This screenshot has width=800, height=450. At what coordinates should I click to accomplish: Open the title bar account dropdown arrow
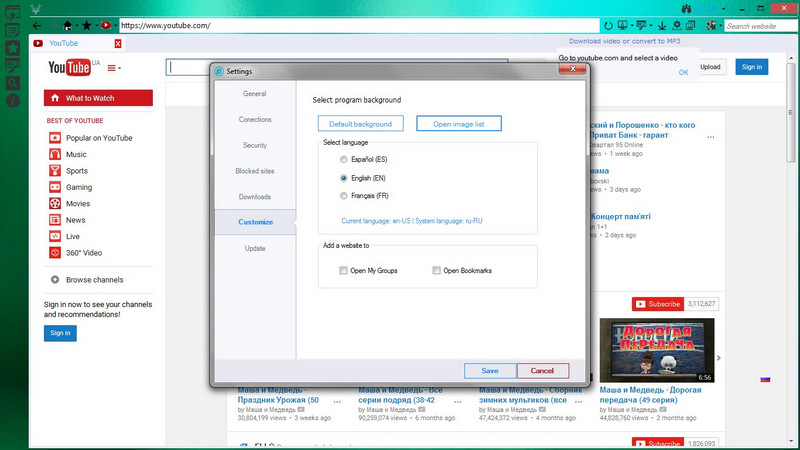723,9
